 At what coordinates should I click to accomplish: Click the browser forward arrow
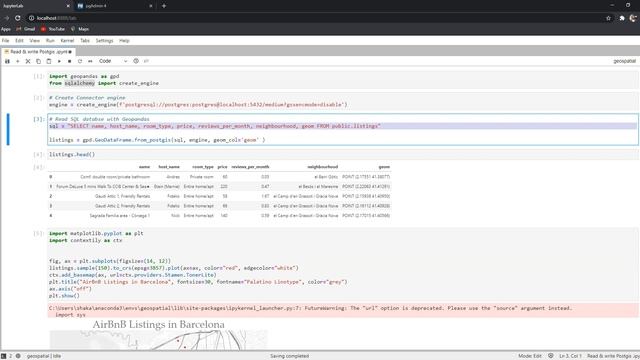tap(7, 18)
